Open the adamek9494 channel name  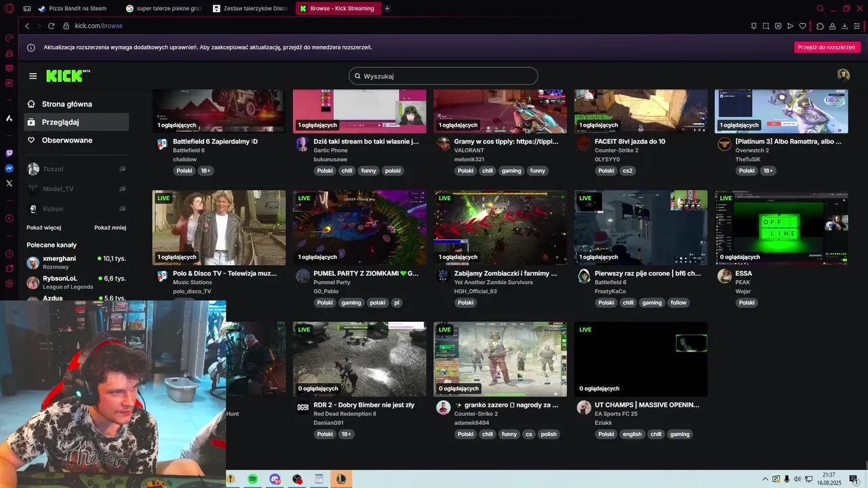[x=471, y=423]
